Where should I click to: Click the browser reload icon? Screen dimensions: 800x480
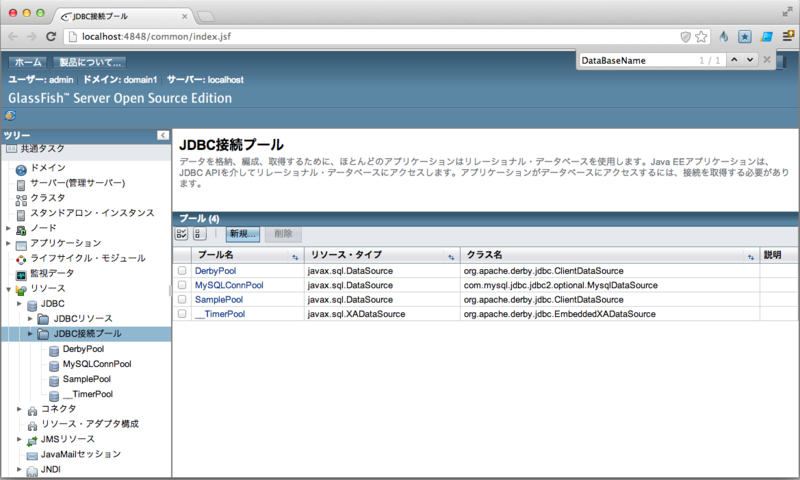52,36
